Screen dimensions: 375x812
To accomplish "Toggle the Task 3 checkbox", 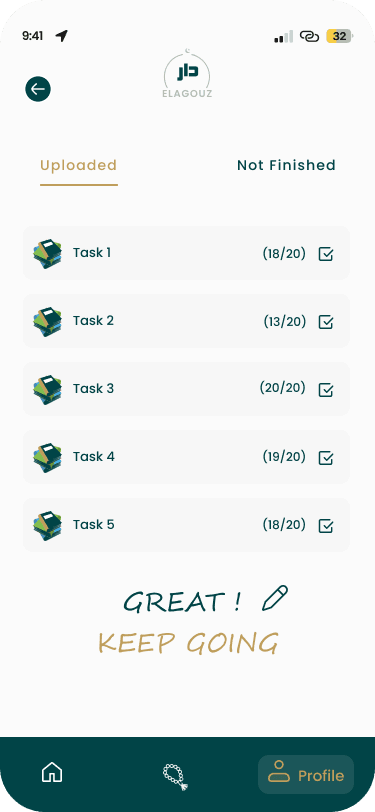I will coord(326,390).
